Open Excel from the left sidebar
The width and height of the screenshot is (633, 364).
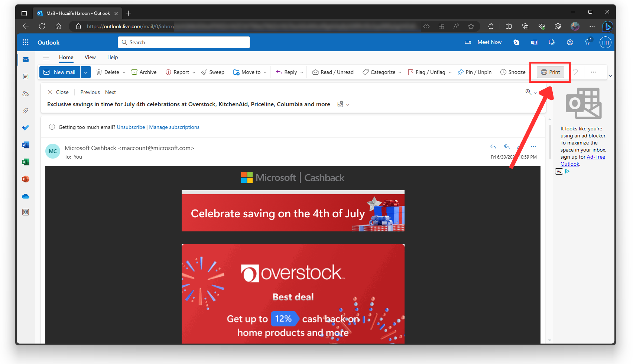coord(25,162)
